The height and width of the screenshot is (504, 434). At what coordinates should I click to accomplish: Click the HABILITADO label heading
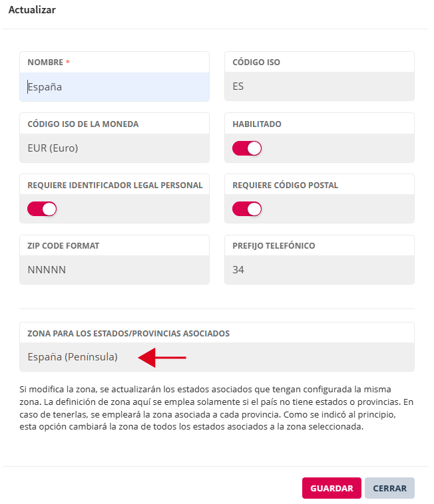click(257, 124)
